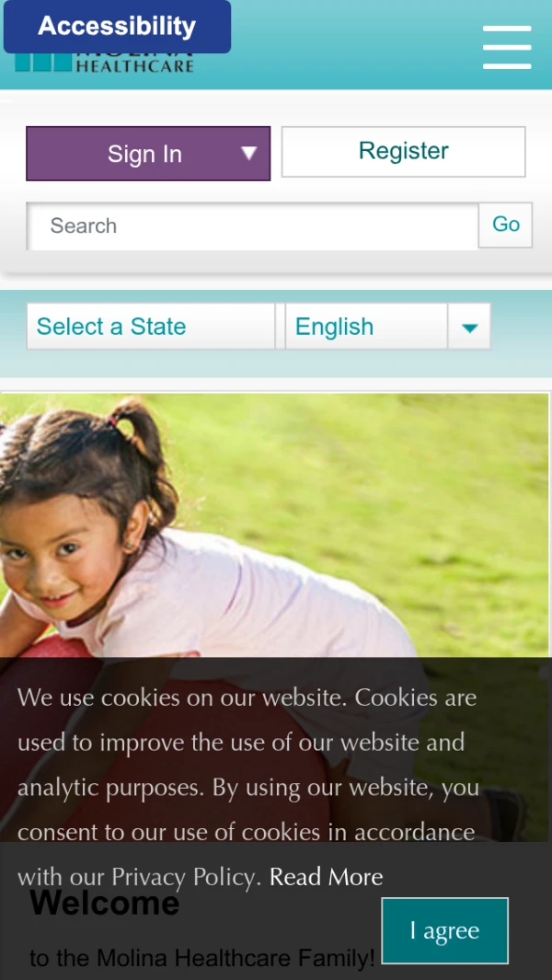
Task: Click Privacy Policy text in cookie notice
Action: [184, 878]
